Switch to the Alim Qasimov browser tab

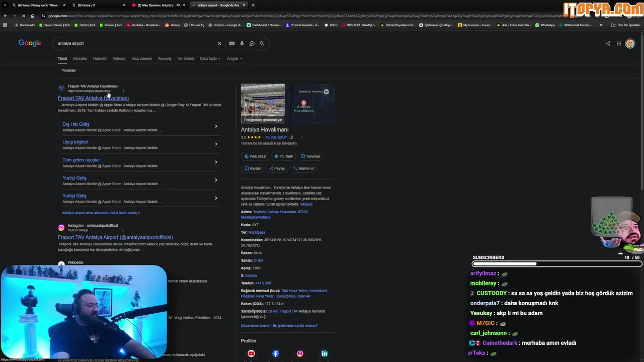[x=158, y=5]
